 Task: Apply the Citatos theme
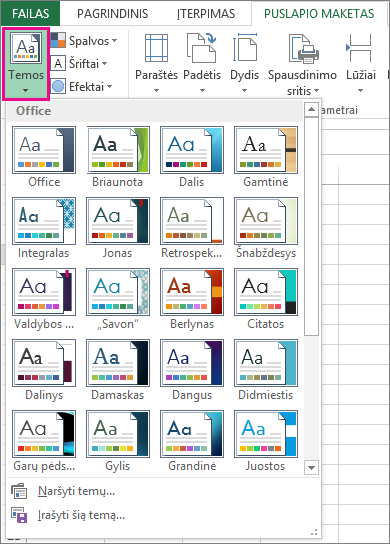click(266, 299)
